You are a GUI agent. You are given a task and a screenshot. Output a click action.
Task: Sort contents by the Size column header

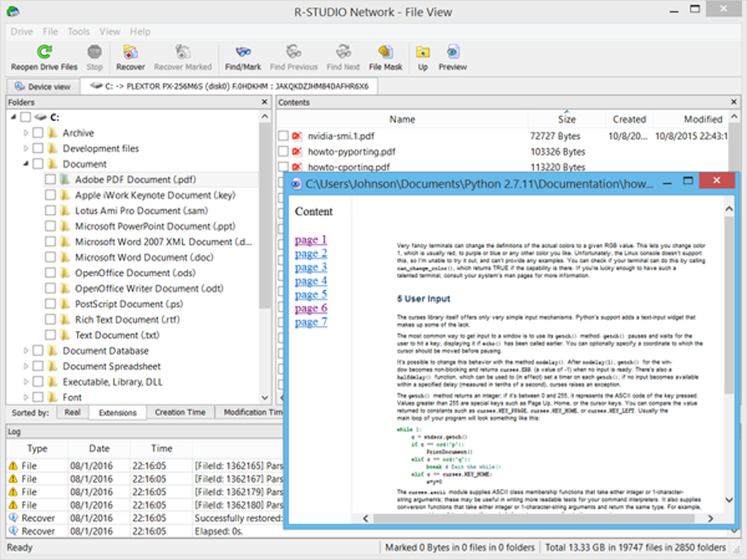(567, 119)
